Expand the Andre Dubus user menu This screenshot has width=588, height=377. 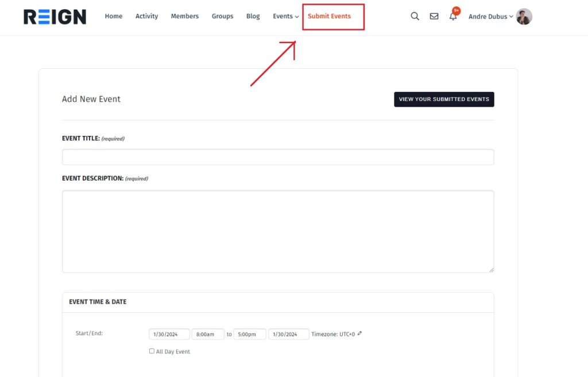click(x=491, y=17)
